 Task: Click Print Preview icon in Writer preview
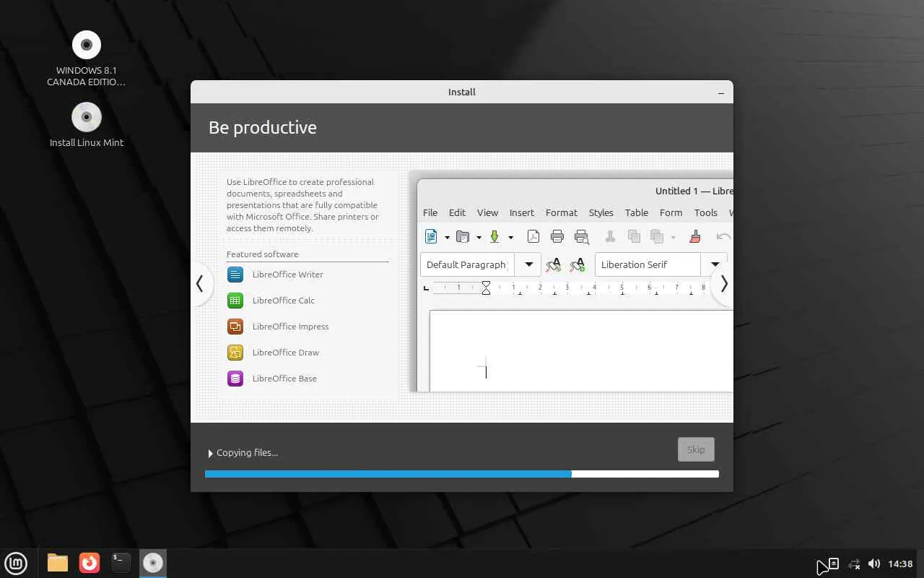coord(582,236)
